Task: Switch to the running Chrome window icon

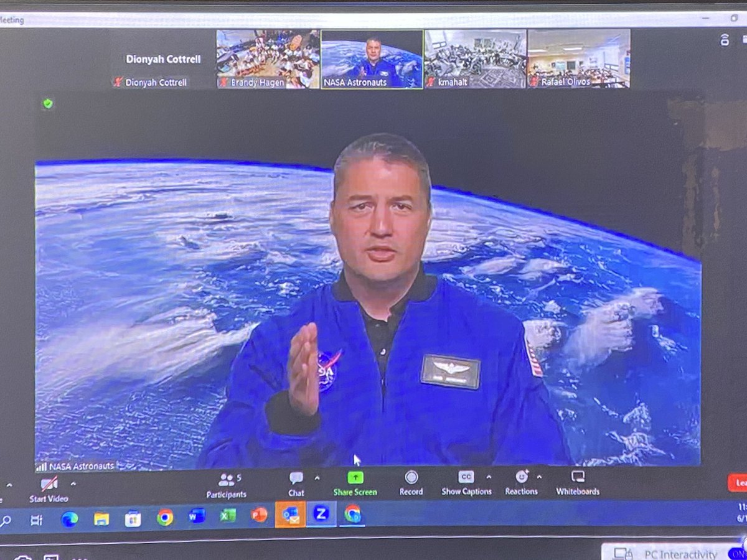Action: coord(353,513)
